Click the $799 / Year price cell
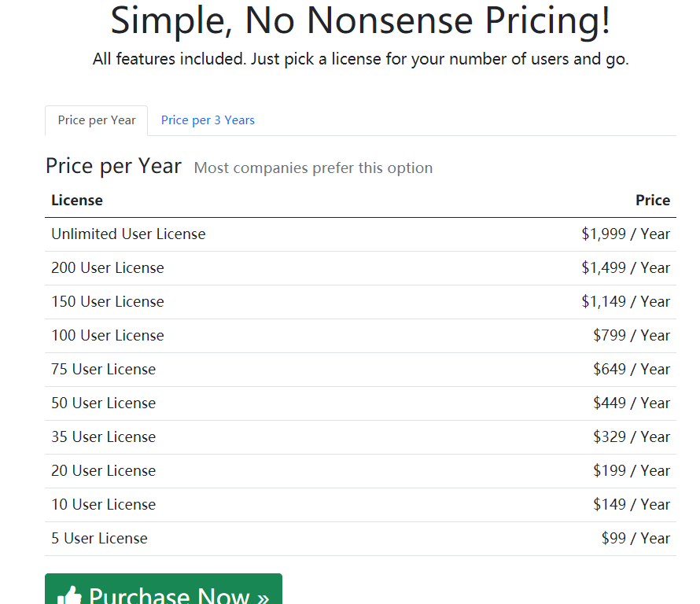Viewport: 700px width, 604px height. 632,336
